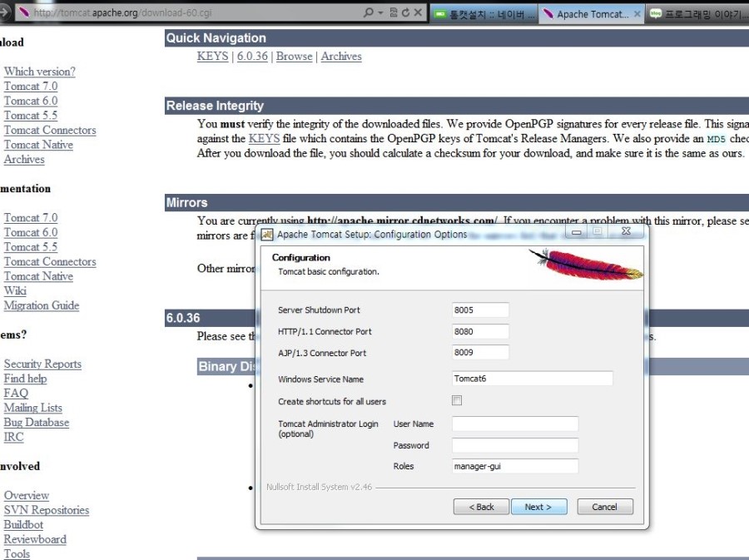Open the KEYS link in Release Integrity paragraph
Image resolution: width=749 pixels, height=560 pixels.
(x=264, y=138)
